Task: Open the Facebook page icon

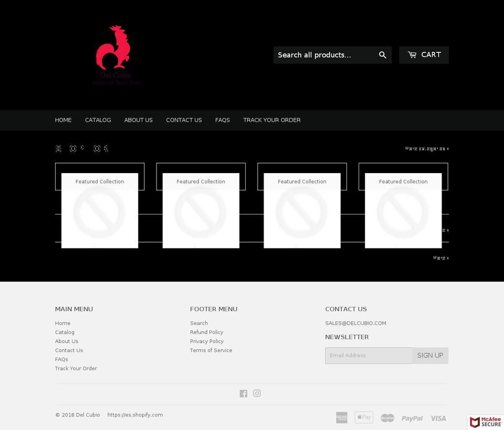Action: [243, 393]
